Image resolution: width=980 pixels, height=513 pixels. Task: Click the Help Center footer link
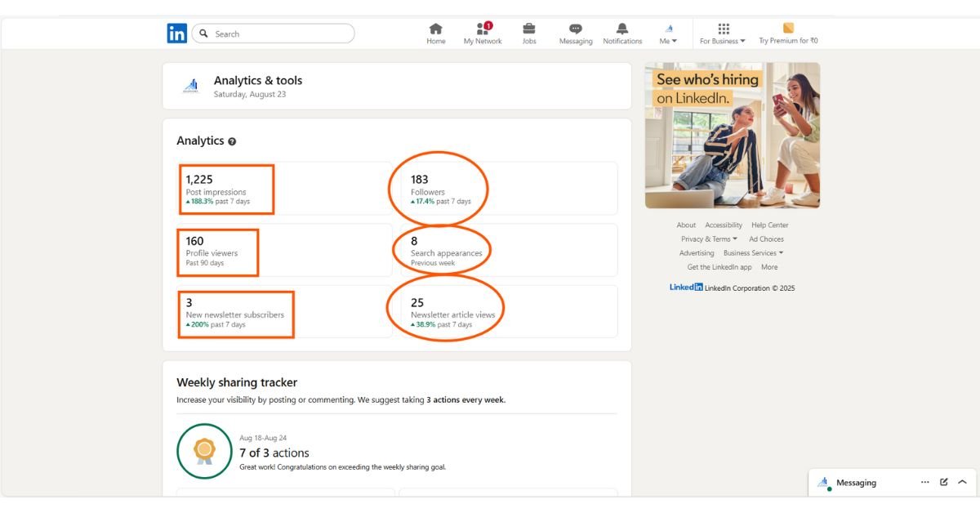(x=770, y=225)
